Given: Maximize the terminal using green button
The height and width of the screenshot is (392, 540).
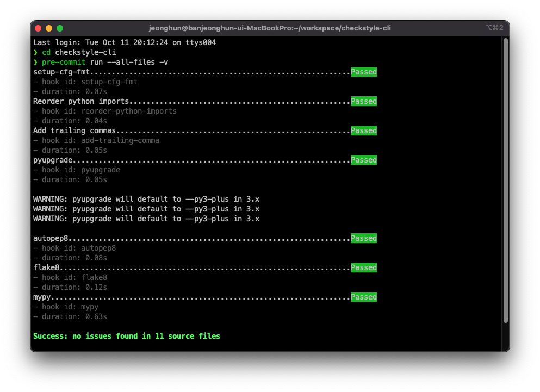Looking at the screenshot, I should coord(60,28).
